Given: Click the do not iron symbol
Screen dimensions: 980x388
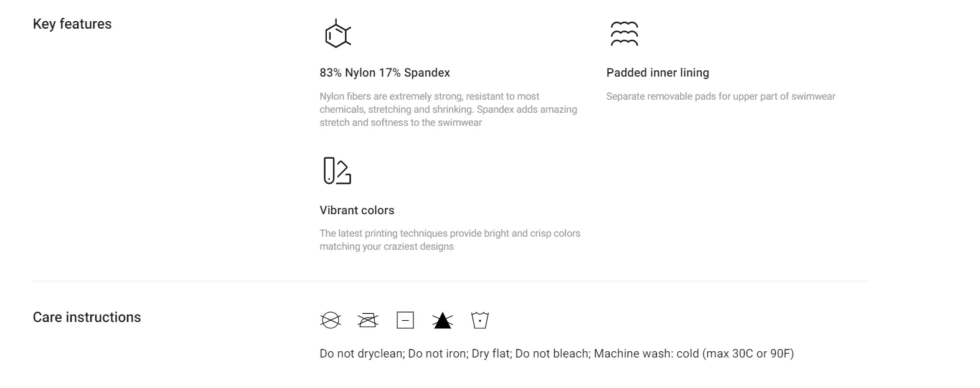Looking at the screenshot, I should [x=368, y=320].
